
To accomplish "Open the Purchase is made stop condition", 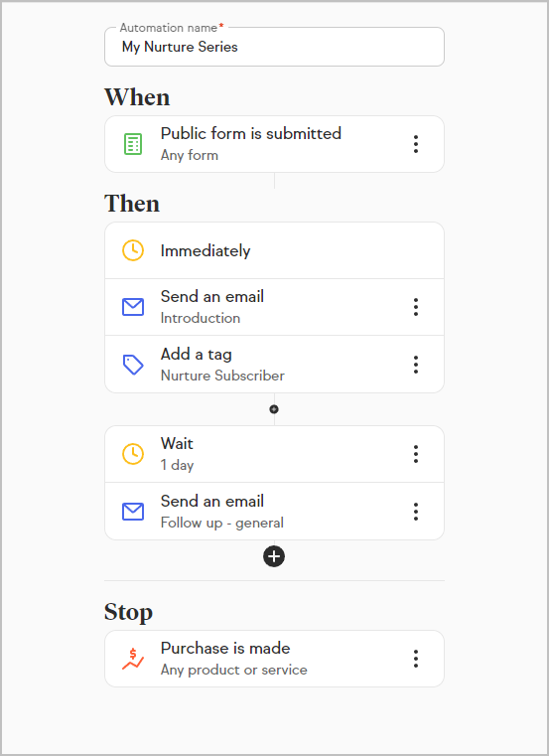I will pos(274,659).
